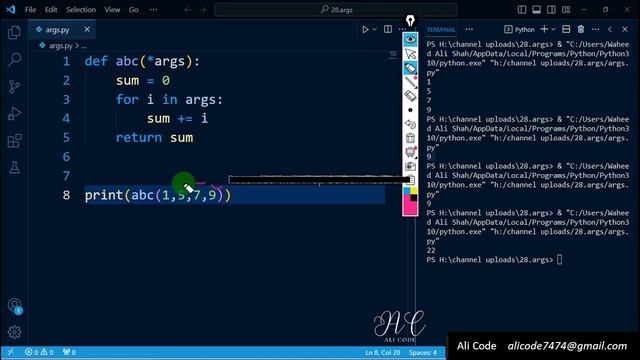Click the remote window status bar icon
The image size is (640, 360).
(x=11, y=352)
